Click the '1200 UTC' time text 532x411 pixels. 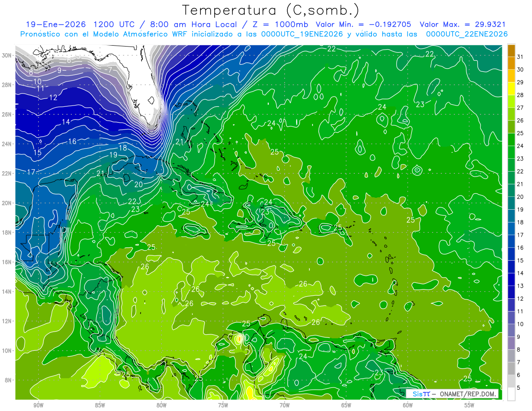point(114,24)
